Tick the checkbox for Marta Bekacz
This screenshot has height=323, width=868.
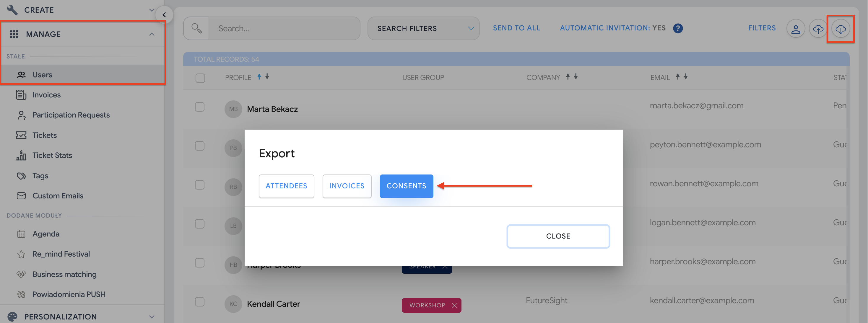[x=200, y=107]
